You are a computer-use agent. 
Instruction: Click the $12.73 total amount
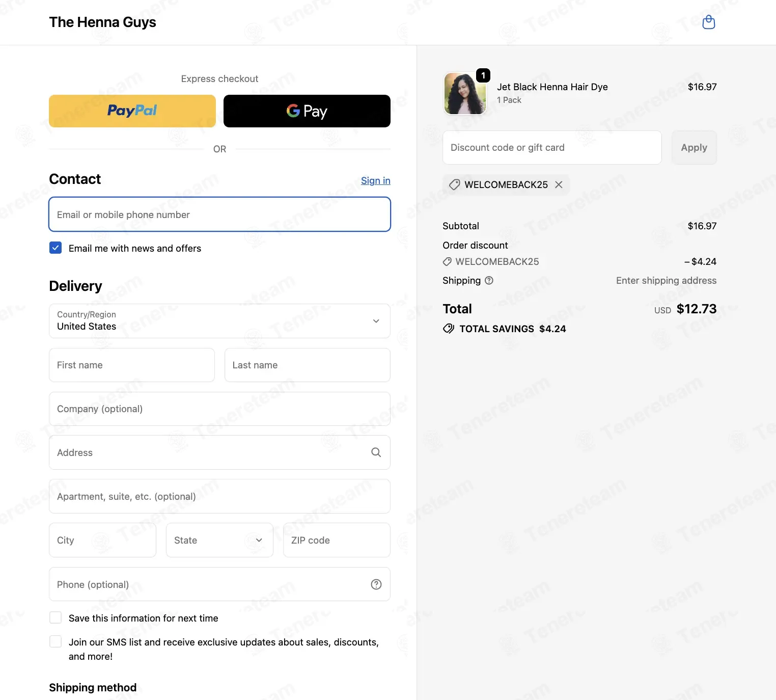click(x=697, y=309)
